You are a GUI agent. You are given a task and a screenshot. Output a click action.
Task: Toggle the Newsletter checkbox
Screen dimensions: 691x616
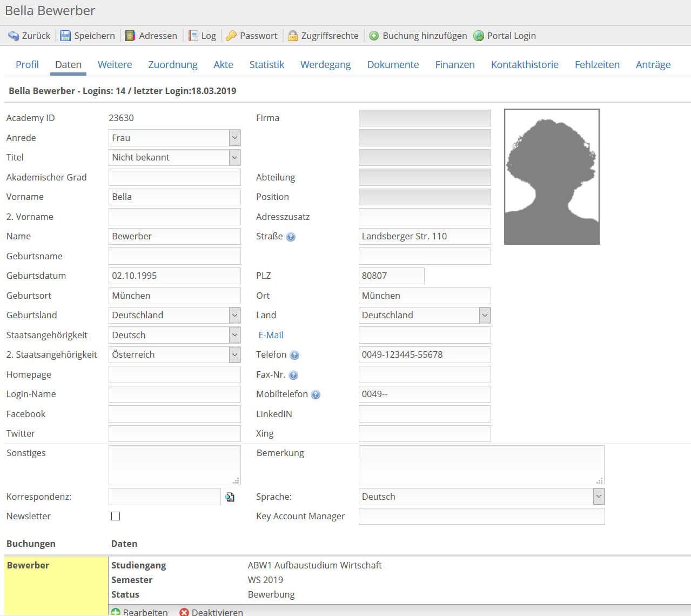116,516
